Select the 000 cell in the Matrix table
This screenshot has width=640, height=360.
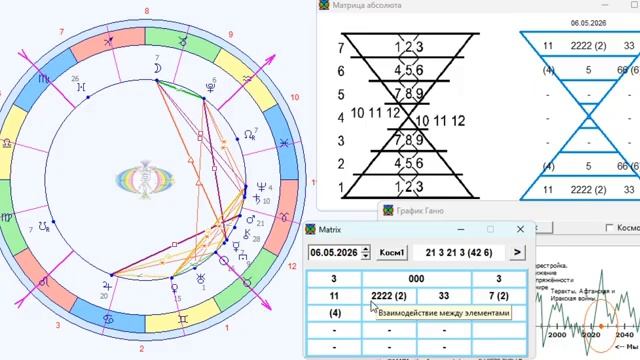pyautogui.click(x=416, y=279)
